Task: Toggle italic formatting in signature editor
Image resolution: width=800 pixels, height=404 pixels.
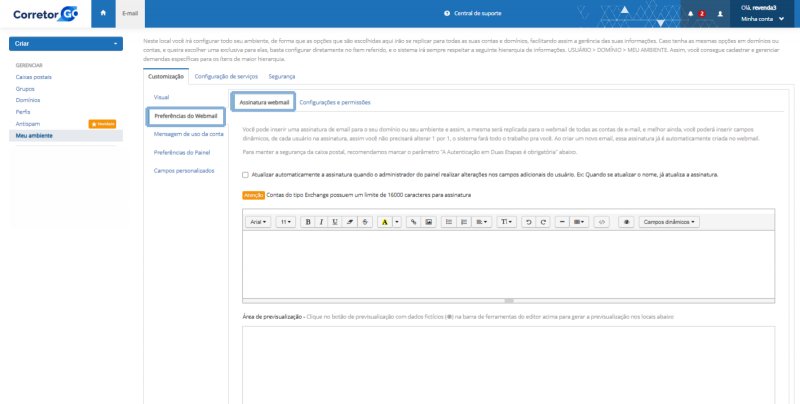Action: (321, 222)
